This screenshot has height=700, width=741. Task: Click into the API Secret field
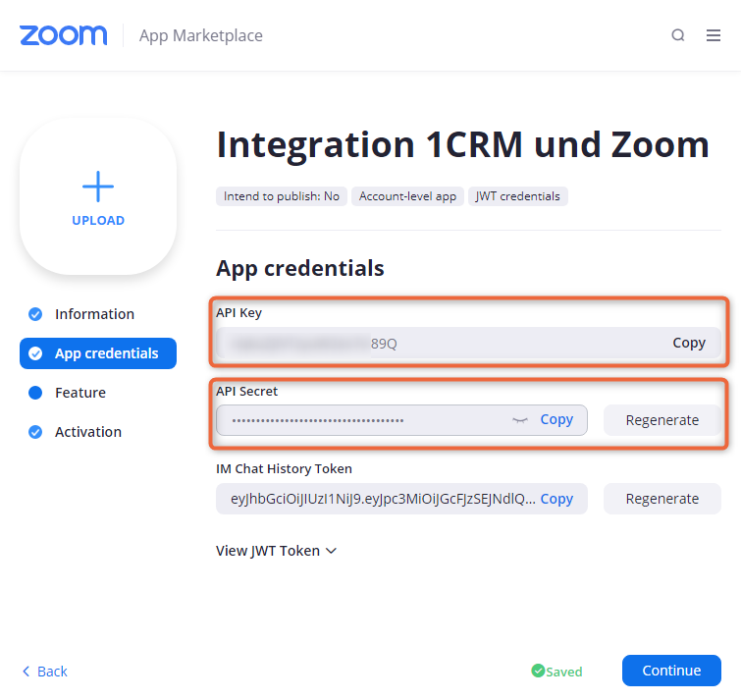tap(401, 420)
